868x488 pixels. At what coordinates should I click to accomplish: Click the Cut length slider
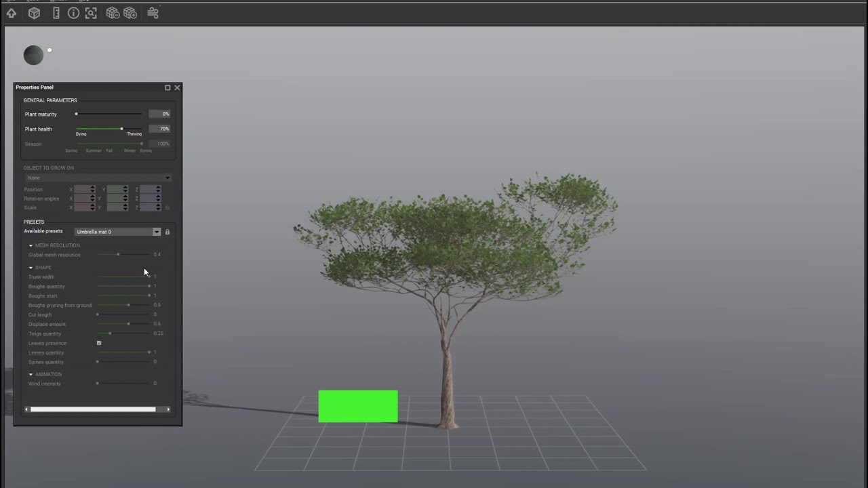point(123,314)
